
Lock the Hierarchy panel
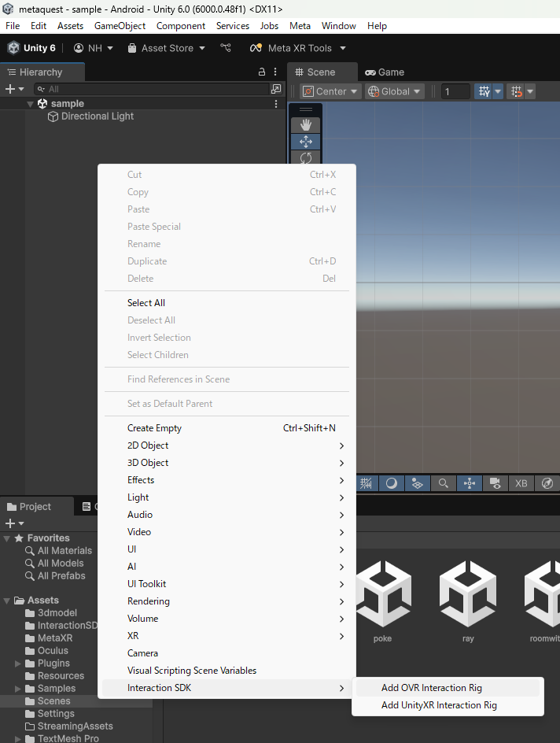pyautogui.click(x=262, y=72)
